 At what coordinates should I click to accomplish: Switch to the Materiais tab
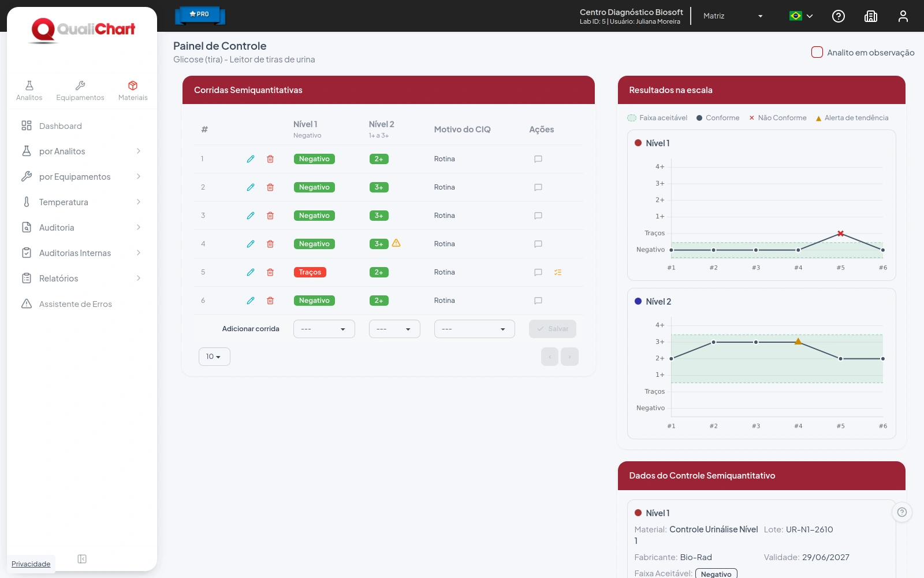(133, 91)
